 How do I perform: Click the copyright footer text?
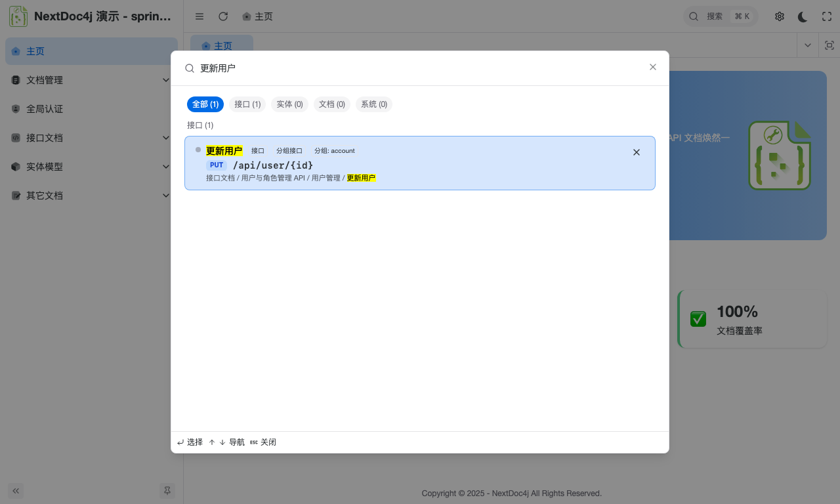pos(512,493)
